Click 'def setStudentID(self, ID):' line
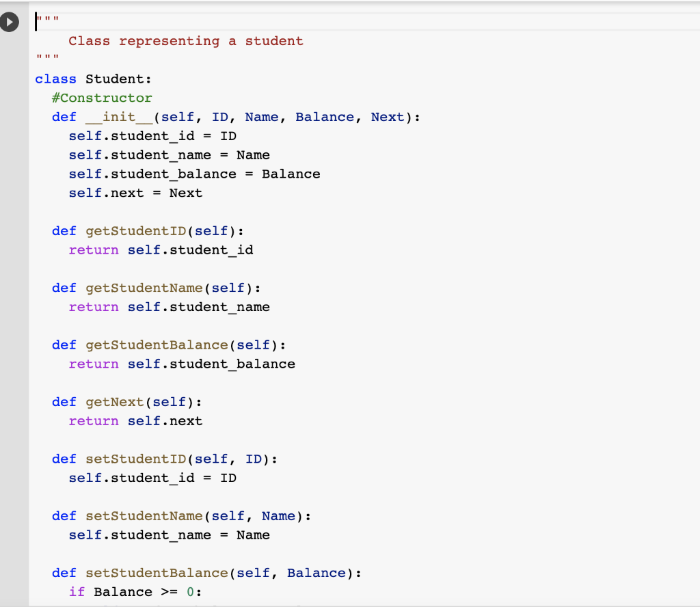 tap(165, 459)
